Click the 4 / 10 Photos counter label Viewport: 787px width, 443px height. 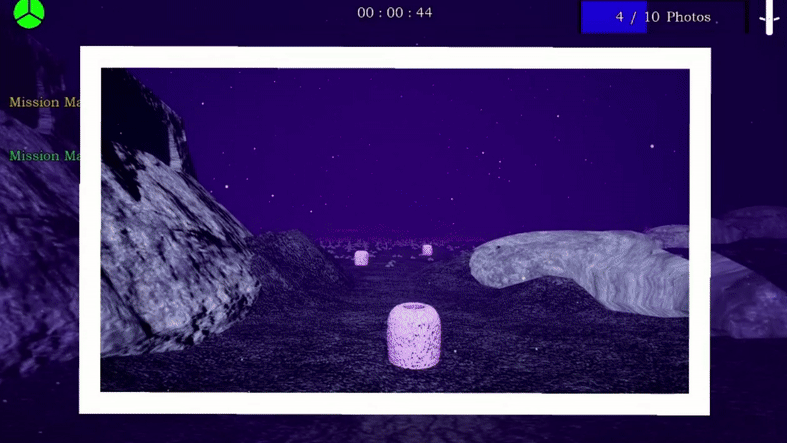pyautogui.click(x=663, y=17)
